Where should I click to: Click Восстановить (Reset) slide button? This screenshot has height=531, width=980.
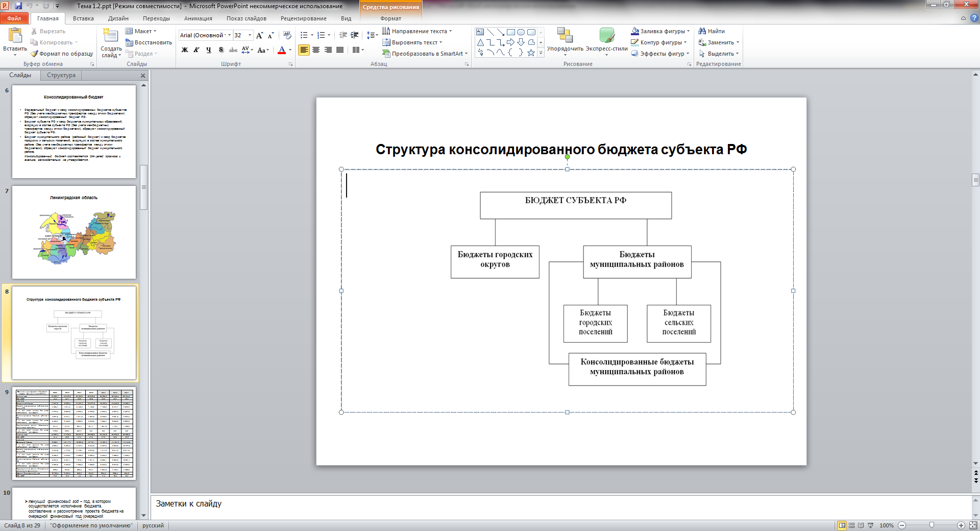tap(149, 42)
